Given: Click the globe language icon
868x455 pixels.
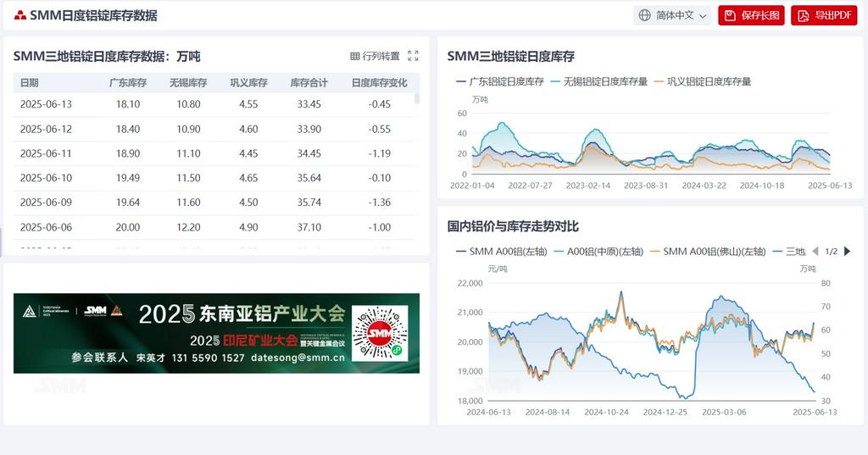Looking at the screenshot, I should pyautogui.click(x=644, y=15).
